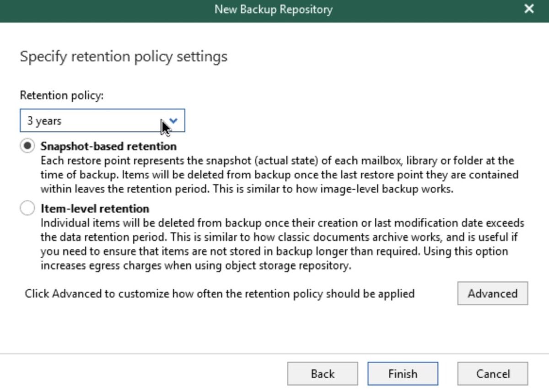This screenshot has height=392, width=549.
Task: Click the "3 years" retention value field
Action: [102, 121]
